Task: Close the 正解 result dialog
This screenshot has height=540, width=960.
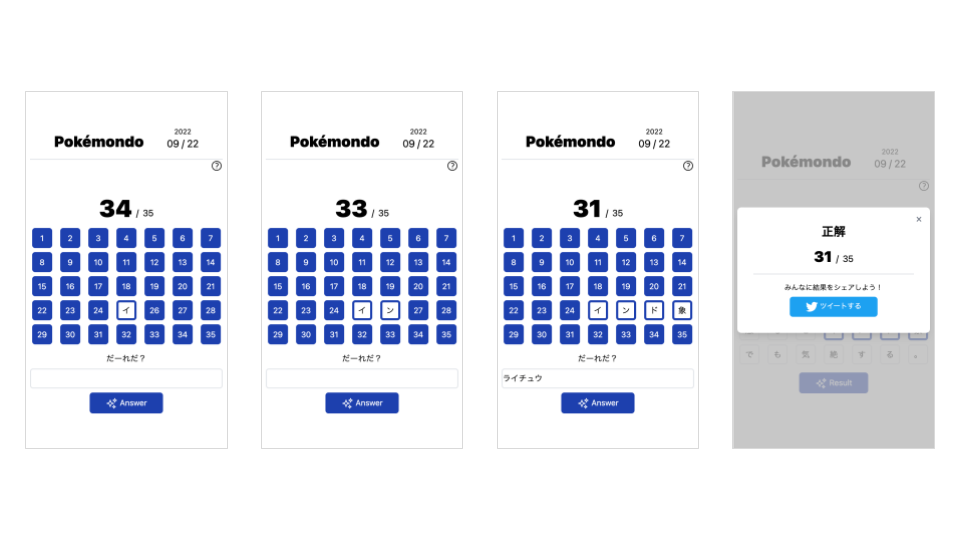Action: (919, 219)
